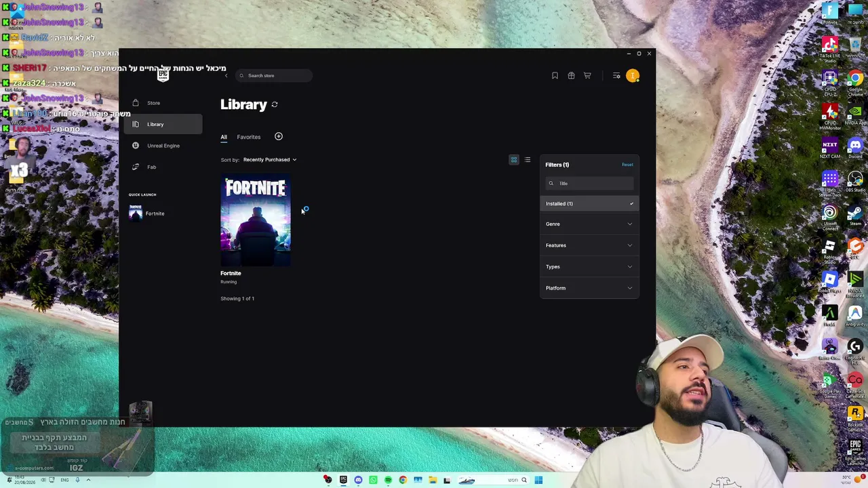This screenshot has width=868, height=488.
Task: Open the NZXT CAM desktop shortcut
Action: point(830,148)
